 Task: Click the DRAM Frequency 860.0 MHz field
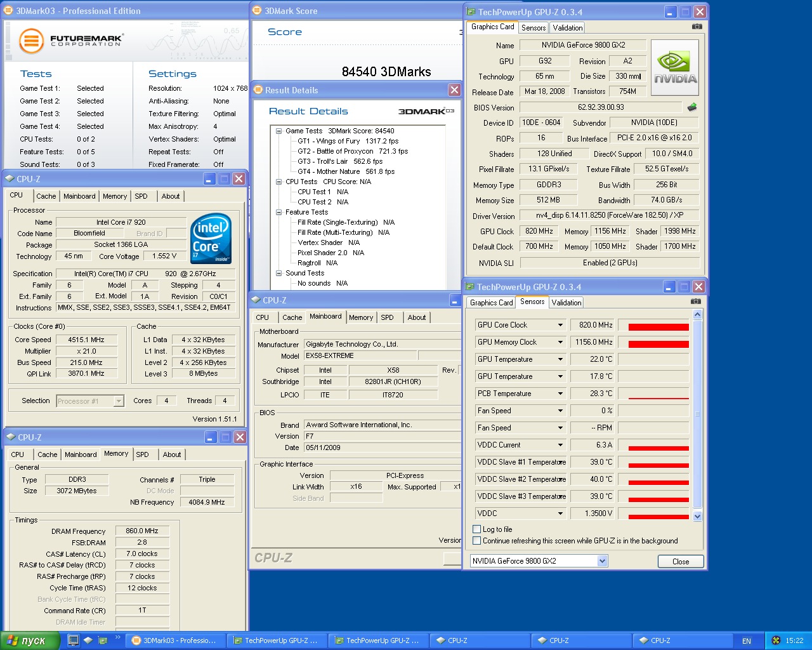pyautogui.click(x=142, y=531)
